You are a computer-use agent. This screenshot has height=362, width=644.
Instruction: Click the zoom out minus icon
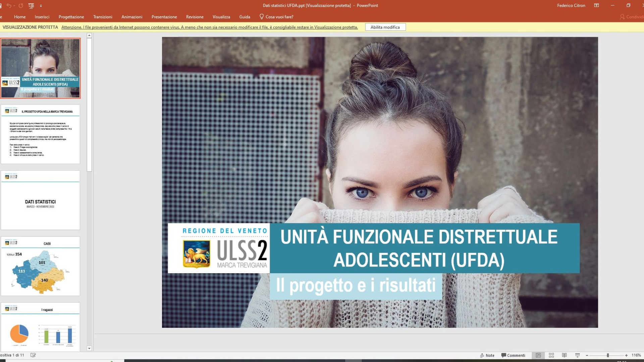coord(587,355)
